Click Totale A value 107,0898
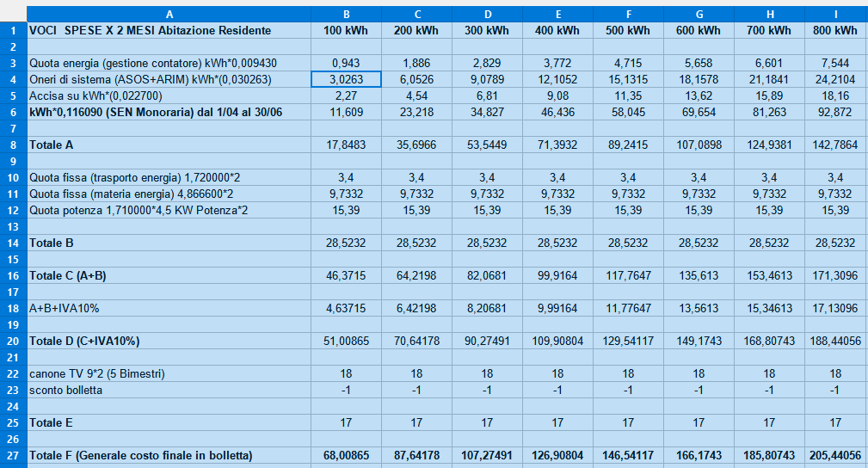This screenshot has width=868, height=468. [x=699, y=145]
